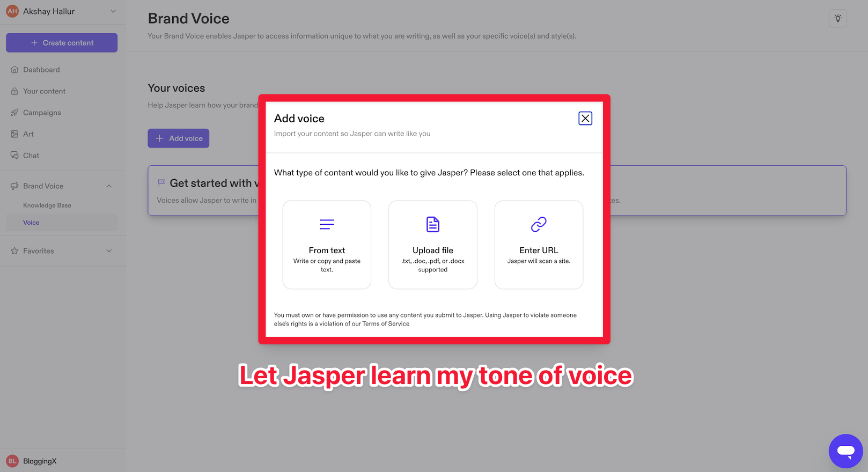Open Your content from sidebar
The width and height of the screenshot is (868, 472).
[44, 91]
